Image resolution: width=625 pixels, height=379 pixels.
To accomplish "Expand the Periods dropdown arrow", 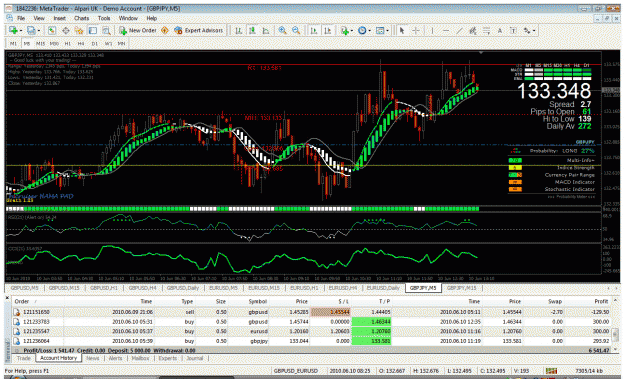I will (x=369, y=31).
